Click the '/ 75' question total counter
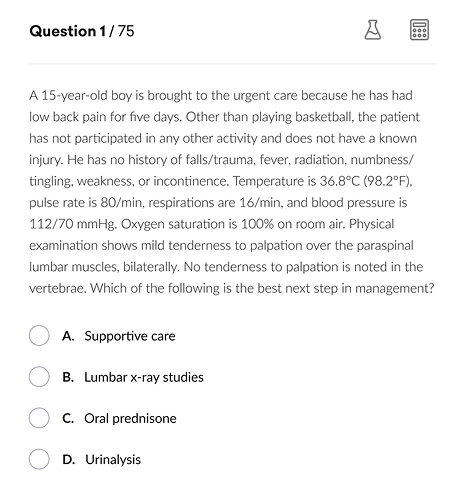This screenshot has width=465, height=484. (x=121, y=31)
